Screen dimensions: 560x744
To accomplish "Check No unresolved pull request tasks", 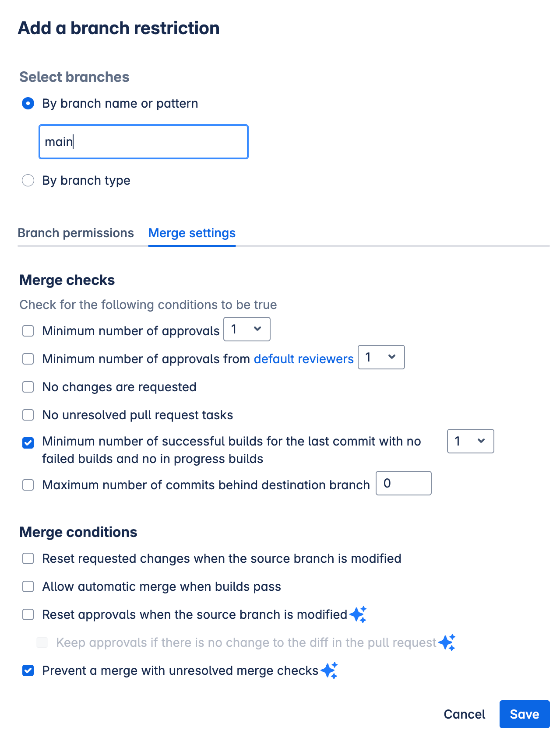I will pyautogui.click(x=28, y=415).
